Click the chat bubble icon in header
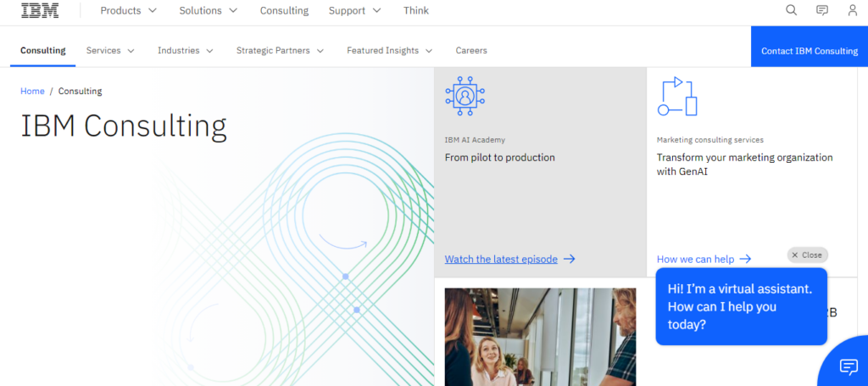 click(821, 11)
